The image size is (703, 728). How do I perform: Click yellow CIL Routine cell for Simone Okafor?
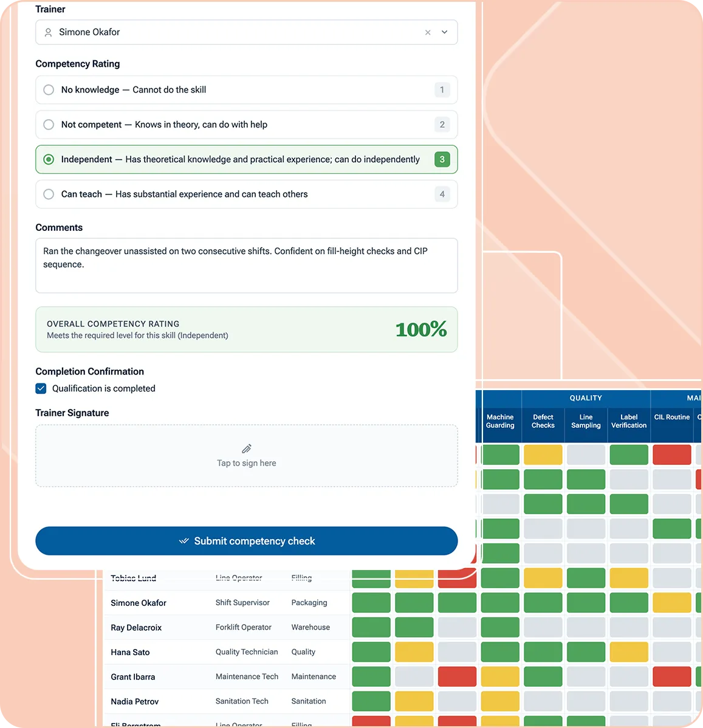(672, 603)
